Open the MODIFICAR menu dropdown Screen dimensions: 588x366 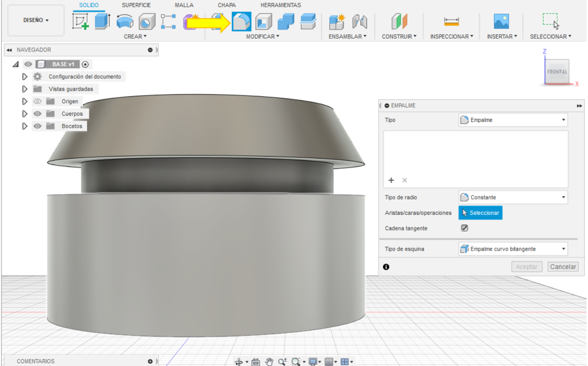(262, 36)
